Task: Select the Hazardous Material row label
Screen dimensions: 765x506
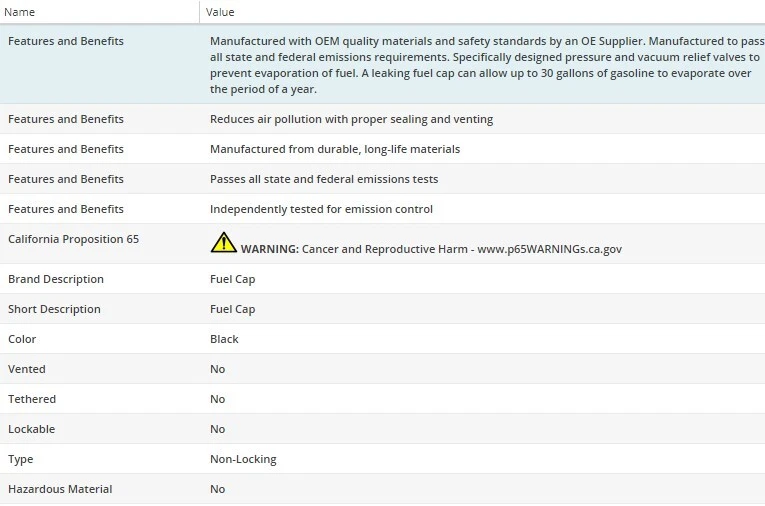Action: [x=60, y=489]
